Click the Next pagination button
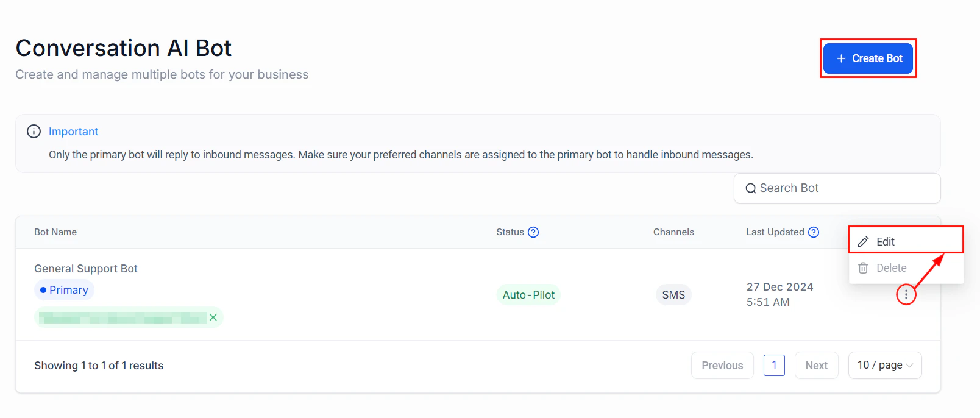Viewport: 980px width, 418px height. (x=816, y=365)
